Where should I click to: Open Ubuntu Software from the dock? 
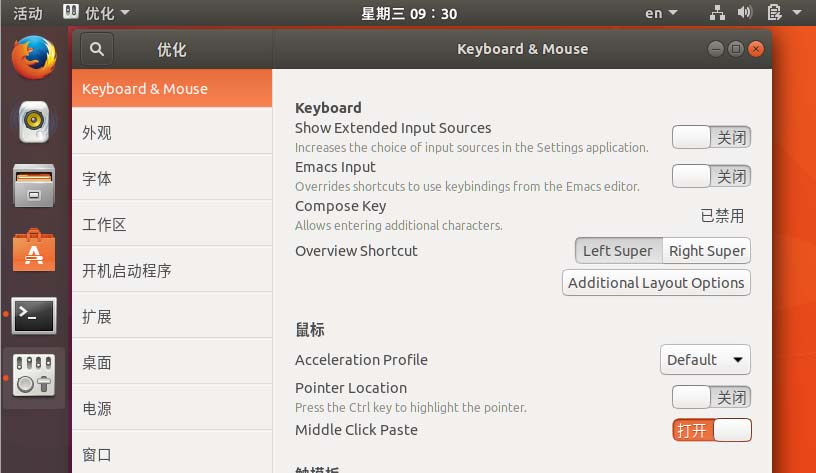[34, 250]
